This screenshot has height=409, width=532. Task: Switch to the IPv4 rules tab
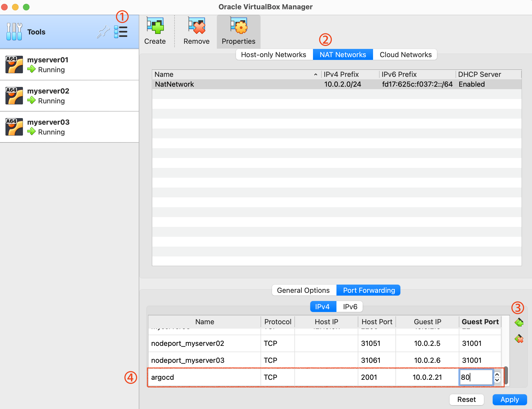coord(323,307)
